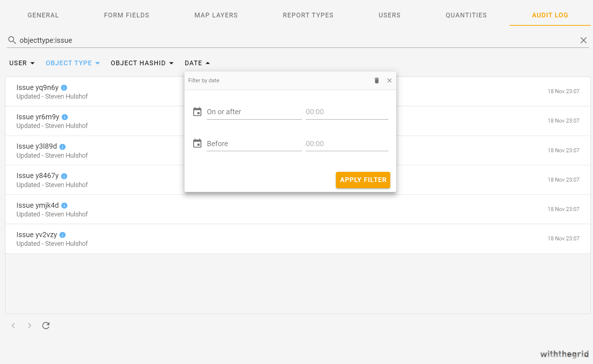Go to next page of results
Viewport: 593px width, 364px height.
(x=30, y=326)
